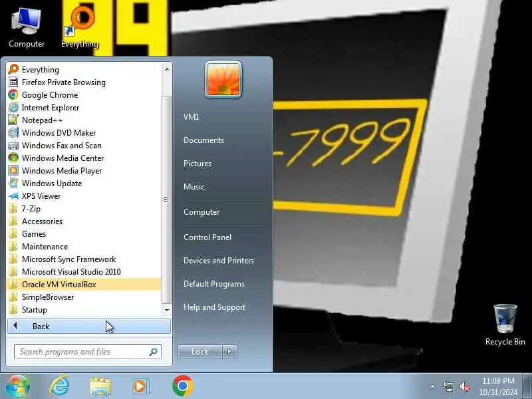This screenshot has height=399, width=532.
Task: Open Help and Support
Action: [214, 307]
